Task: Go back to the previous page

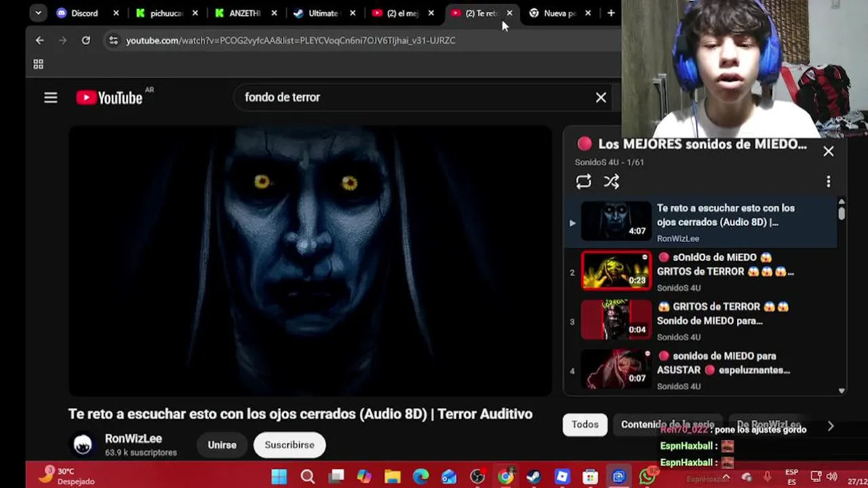Action: 39,41
